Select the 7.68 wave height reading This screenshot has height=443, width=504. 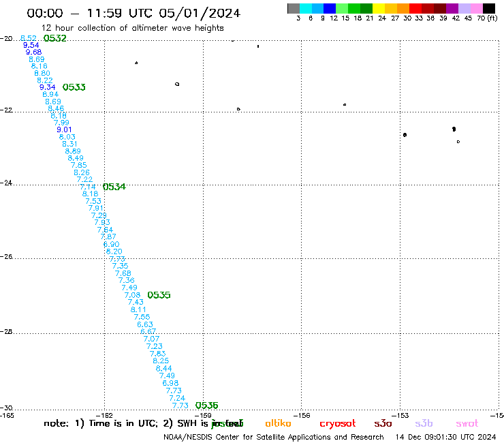coord(123,273)
